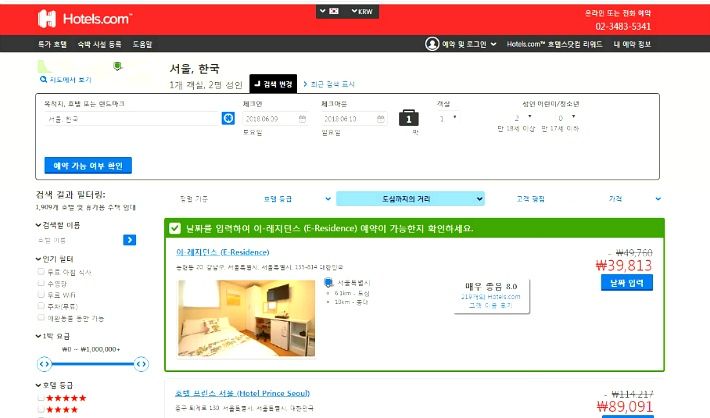The height and width of the screenshot is (418, 710).
Task: Open the KRW currency dropdown
Action: (362, 11)
